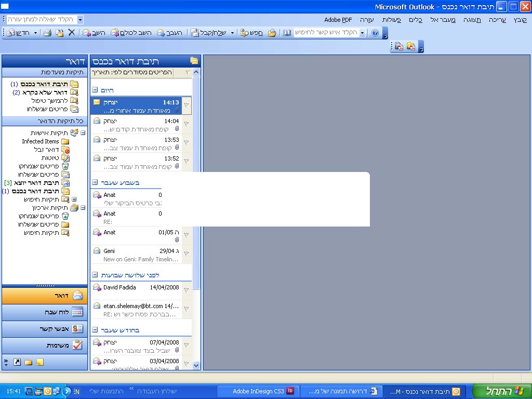Open the תצוגה menu
This screenshot has width=532, height=399.
click(x=472, y=20)
